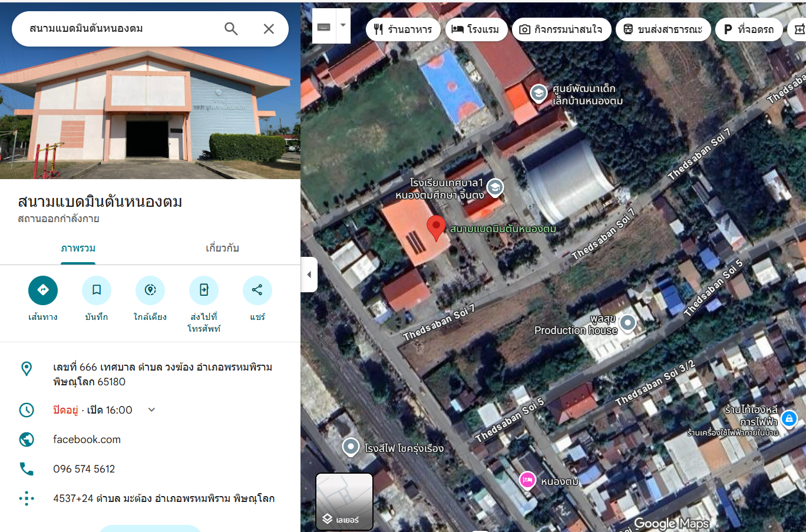Click the Directions (เส้นทาง) button
Screen dimensions: 806x532
43,290
